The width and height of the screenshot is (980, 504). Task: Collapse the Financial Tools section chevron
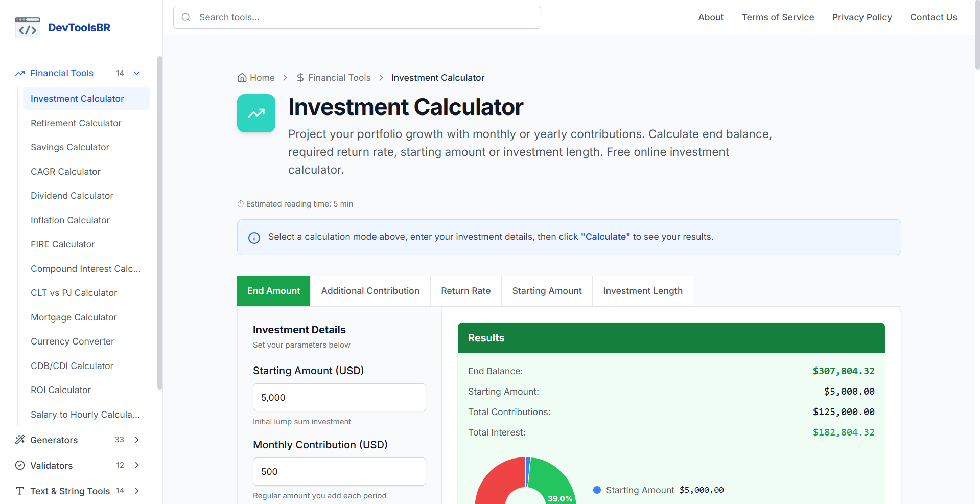coord(136,73)
